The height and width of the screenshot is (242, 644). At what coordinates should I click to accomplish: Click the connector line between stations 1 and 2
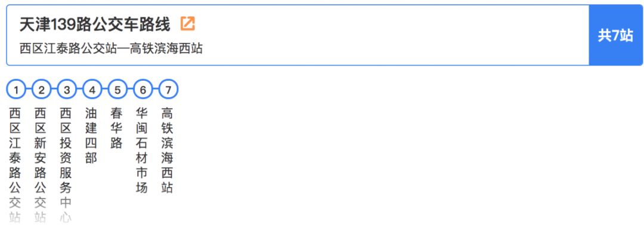29,90
